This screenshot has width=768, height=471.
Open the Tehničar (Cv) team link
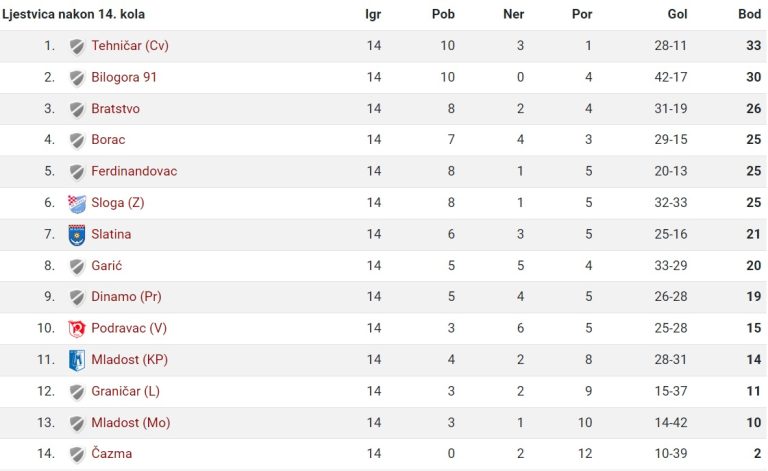click(x=130, y=46)
